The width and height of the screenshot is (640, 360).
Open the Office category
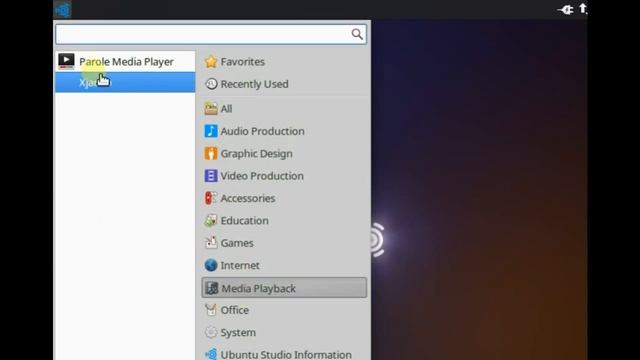[x=284, y=310]
